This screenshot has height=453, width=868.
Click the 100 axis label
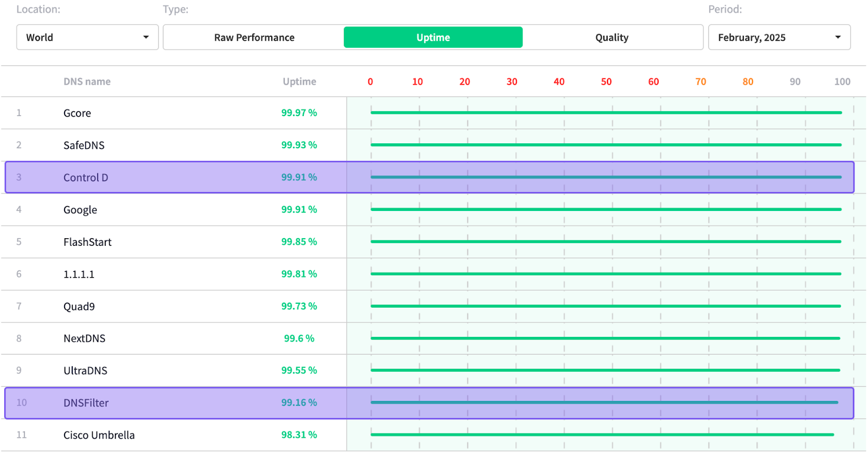842,81
